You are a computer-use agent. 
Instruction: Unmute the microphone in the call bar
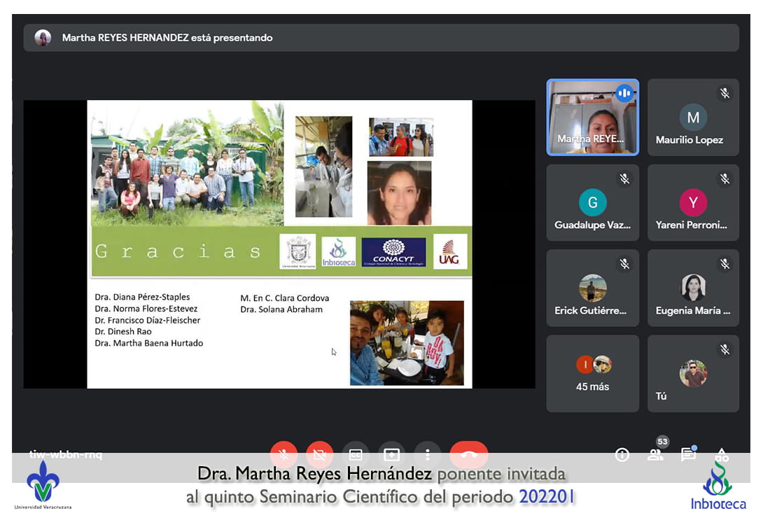[x=283, y=454]
